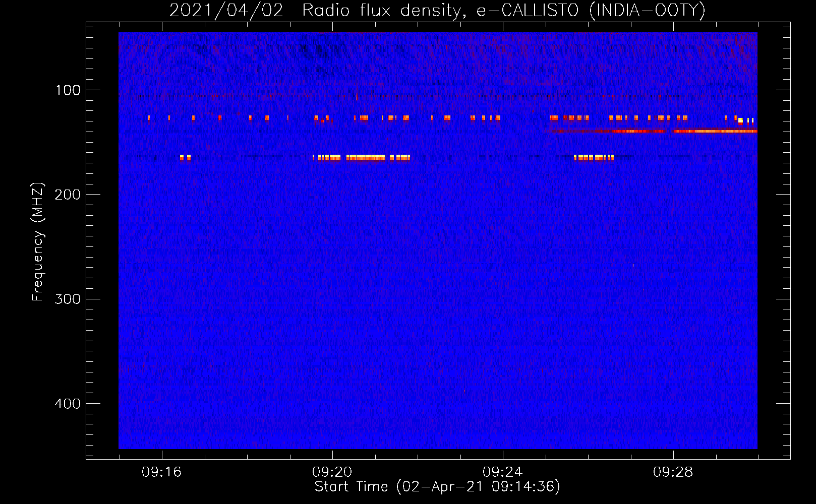The image size is (816, 504).
Task: Click the 09:20 time tick label
Action: coord(332,472)
